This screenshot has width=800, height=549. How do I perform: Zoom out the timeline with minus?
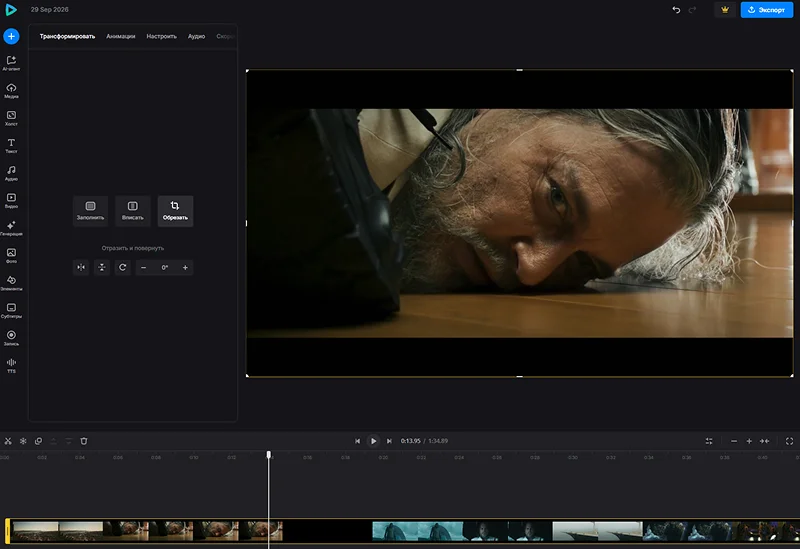(x=734, y=441)
